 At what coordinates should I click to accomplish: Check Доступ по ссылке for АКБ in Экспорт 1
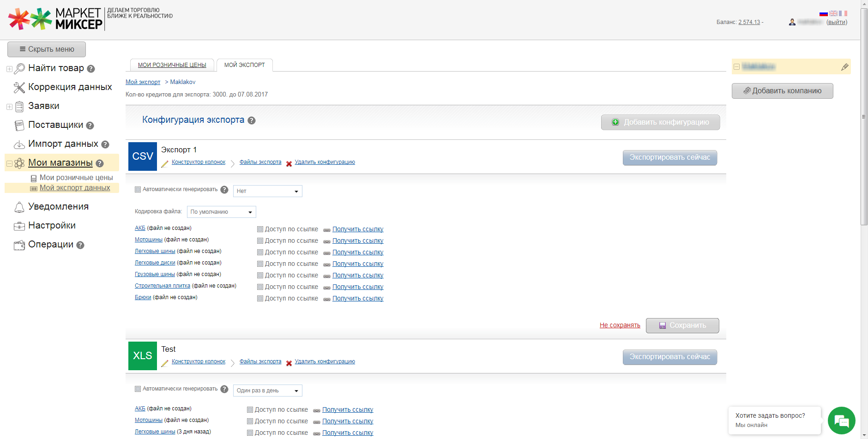tap(260, 229)
